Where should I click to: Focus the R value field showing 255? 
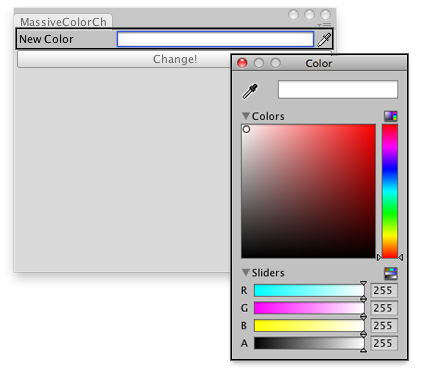tap(384, 290)
